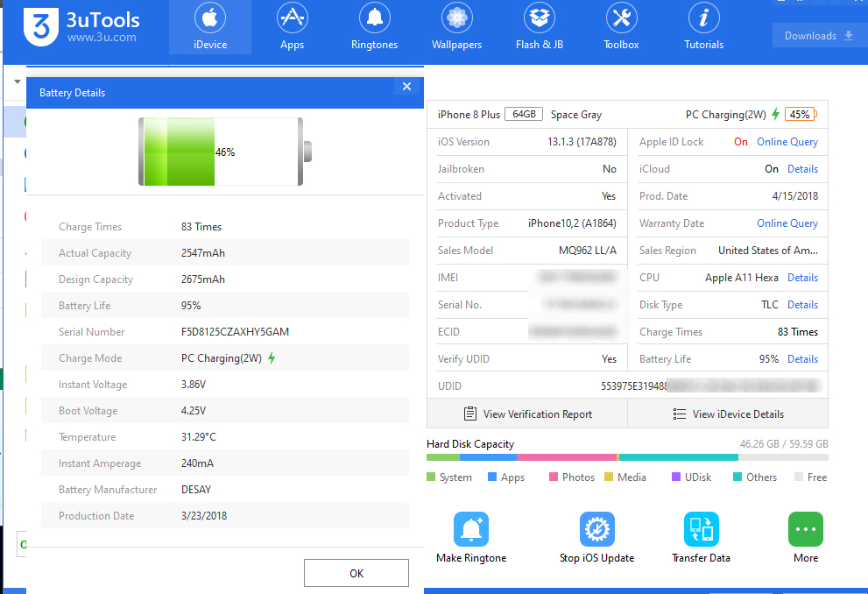Click the pink Photos legend swatch
This screenshot has height=594, width=868.
click(553, 477)
